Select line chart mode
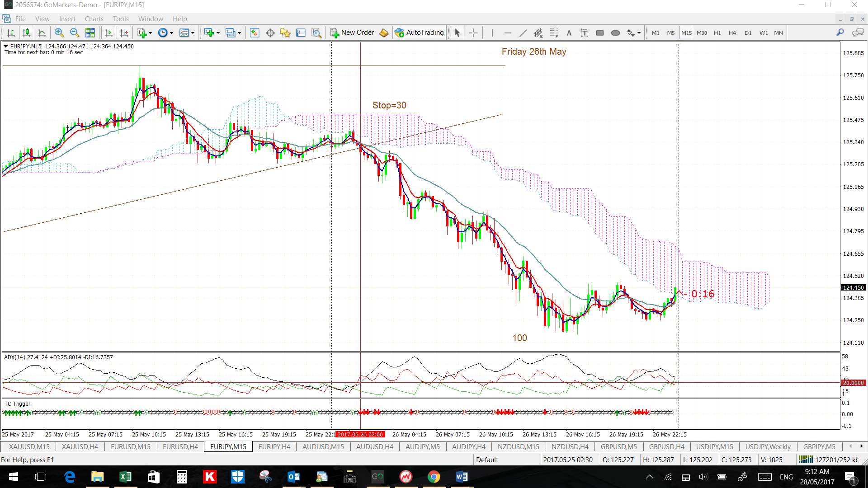The height and width of the screenshot is (488, 868). pos(42,33)
